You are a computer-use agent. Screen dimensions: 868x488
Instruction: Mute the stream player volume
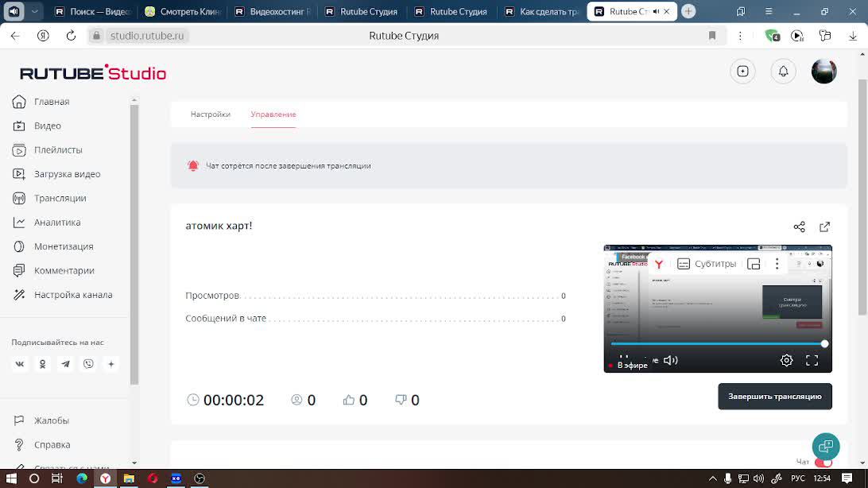click(x=670, y=361)
